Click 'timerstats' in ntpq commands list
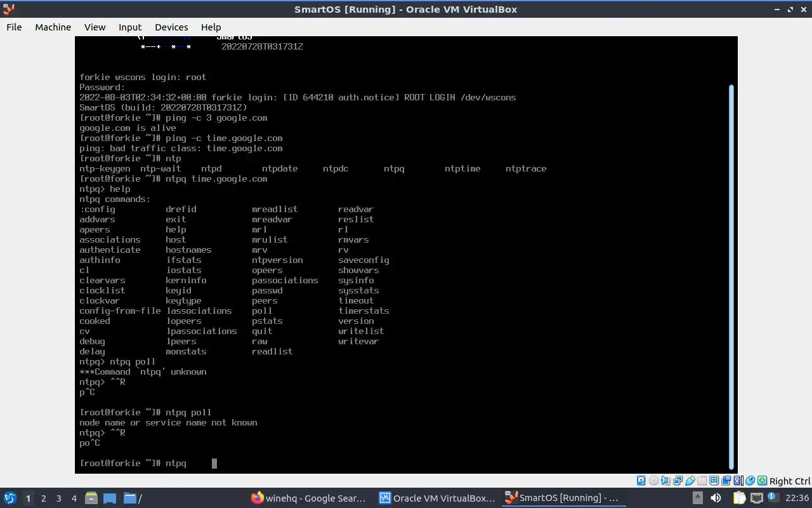The image size is (812, 508). (x=363, y=311)
